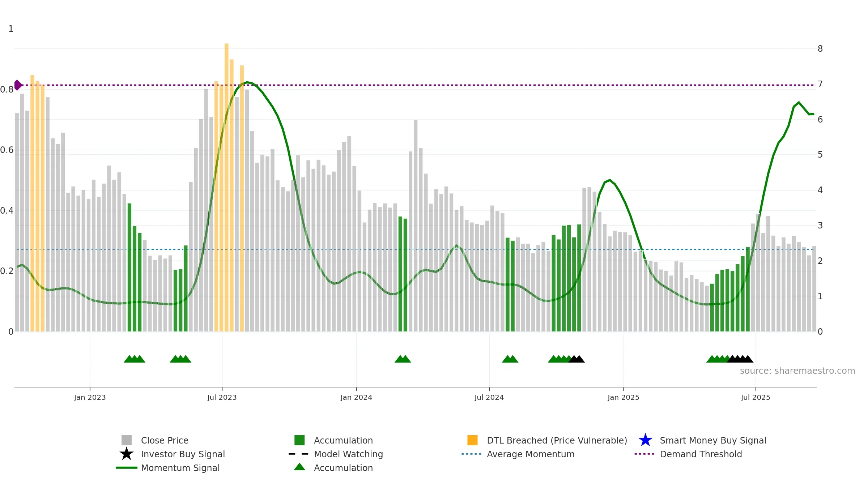
Task: Click the Jan 2025 axis label
Action: [x=624, y=398]
